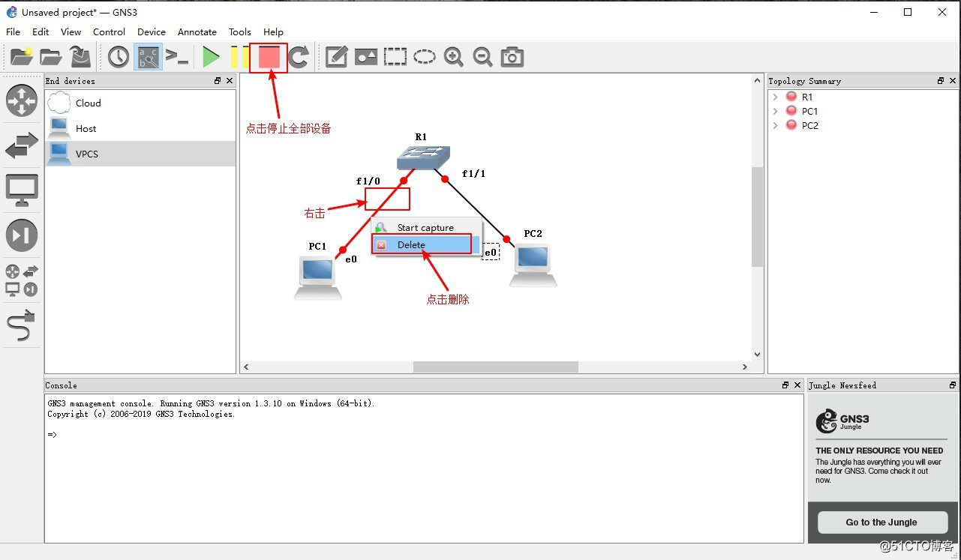Choose Start capture in context menu
The height and width of the screenshot is (560, 961).
(x=427, y=227)
